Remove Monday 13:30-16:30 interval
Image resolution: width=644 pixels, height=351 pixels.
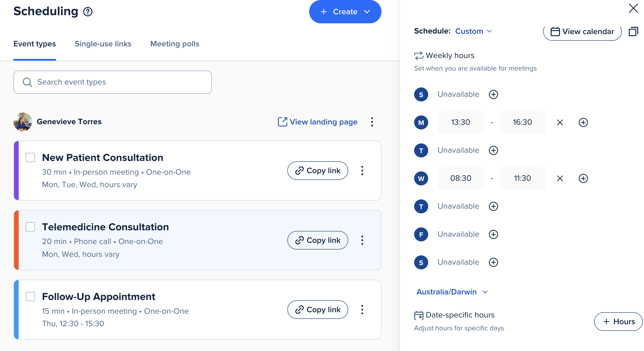pos(560,122)
